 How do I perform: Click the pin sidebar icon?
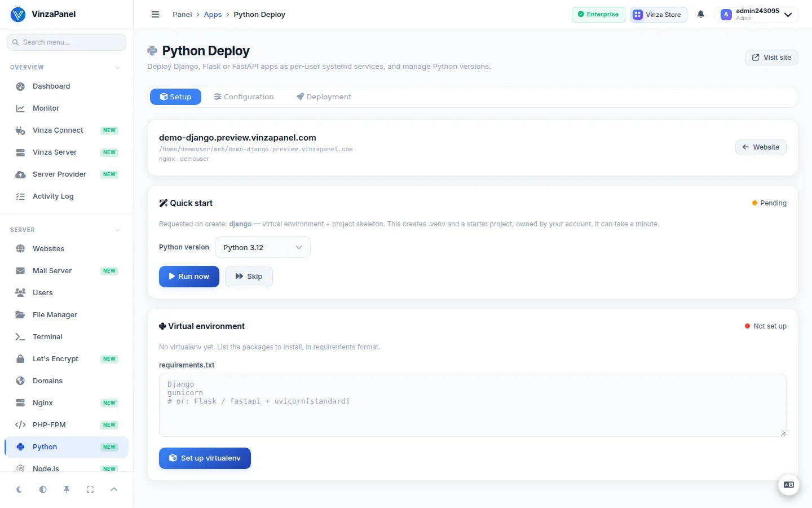67,489
